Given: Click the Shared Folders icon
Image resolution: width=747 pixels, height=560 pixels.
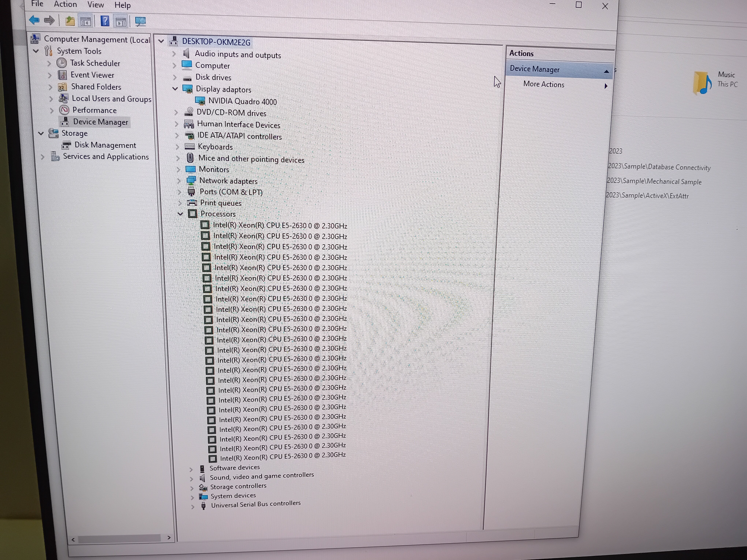Looking at the screenshot, I should 62,87.
